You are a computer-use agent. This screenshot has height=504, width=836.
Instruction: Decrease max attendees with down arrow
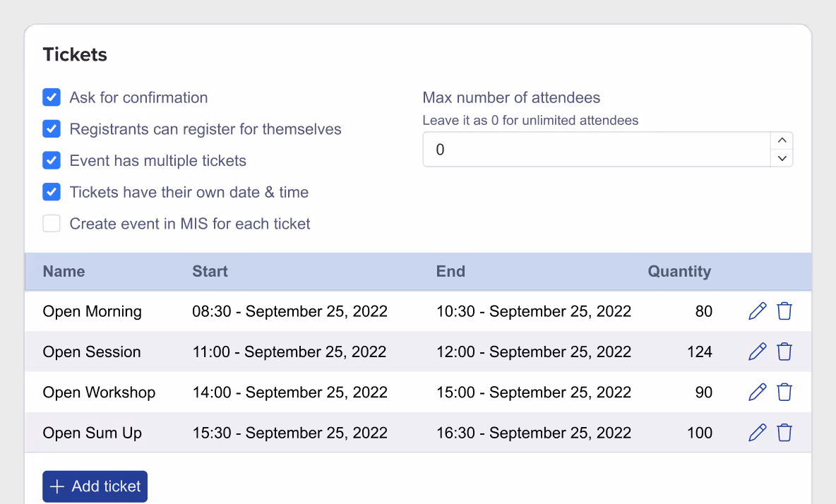(782, 158)
